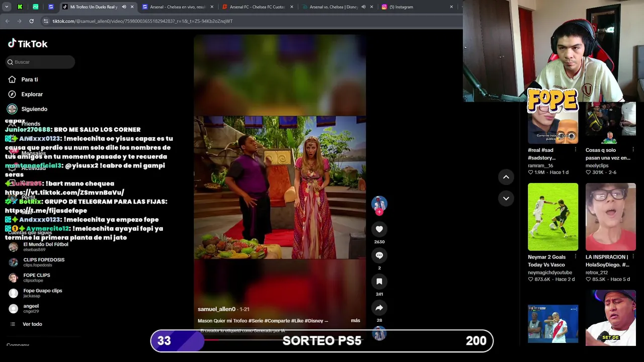Open options menu for LA INSPIRACION video

633,257
